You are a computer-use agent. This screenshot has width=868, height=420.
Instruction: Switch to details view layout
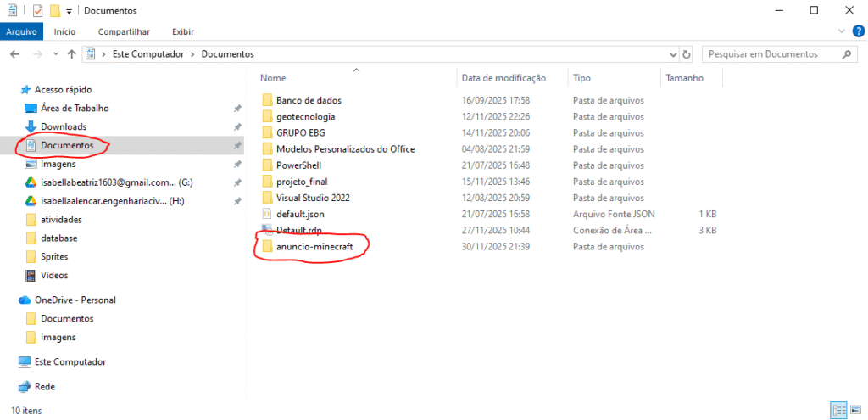(838, 410)
